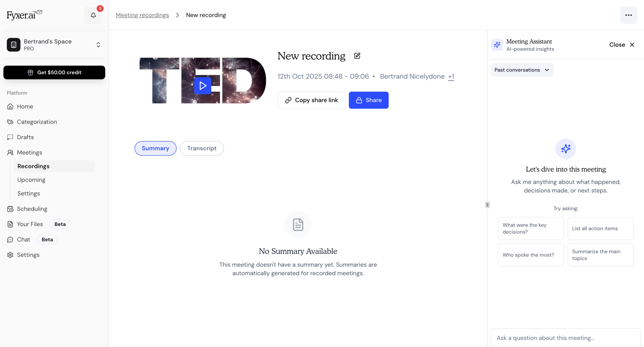Screen dimensions: 644x347
Task: Open meeting Settings sub-item
Action: 29,194
